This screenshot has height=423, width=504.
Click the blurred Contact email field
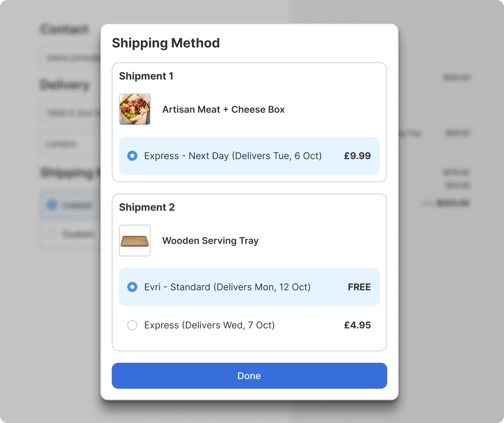(x=70, y=58)
